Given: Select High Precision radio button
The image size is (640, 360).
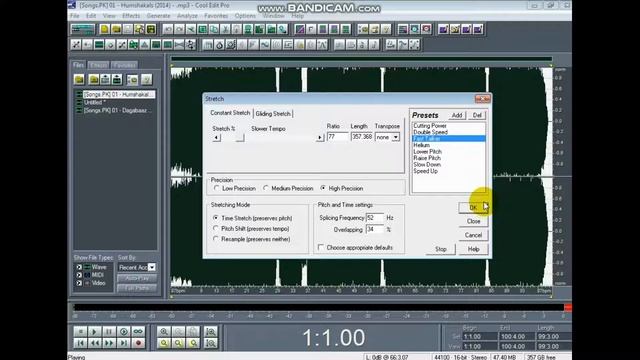Looking at the screenshot, I should click(x=323, y=188).
